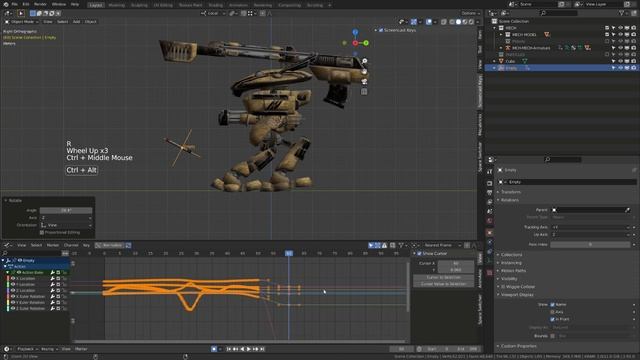Open the File menu

coord(15,4)
